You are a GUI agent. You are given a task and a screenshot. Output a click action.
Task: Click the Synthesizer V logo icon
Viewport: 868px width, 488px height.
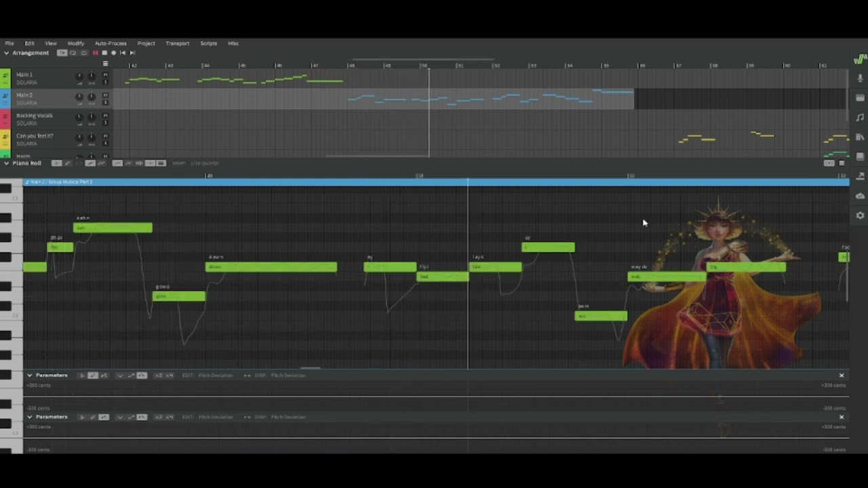click(860, 59)
